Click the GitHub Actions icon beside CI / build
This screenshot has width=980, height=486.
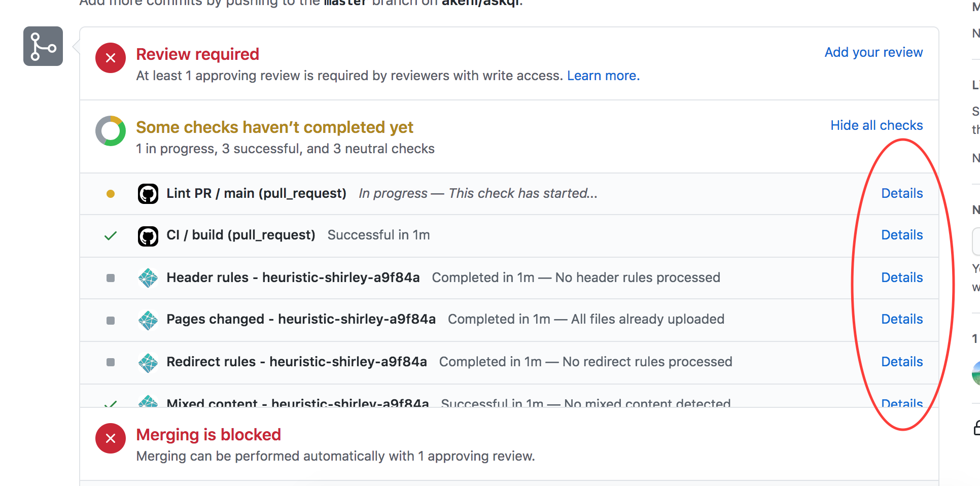tap(148, 235)
